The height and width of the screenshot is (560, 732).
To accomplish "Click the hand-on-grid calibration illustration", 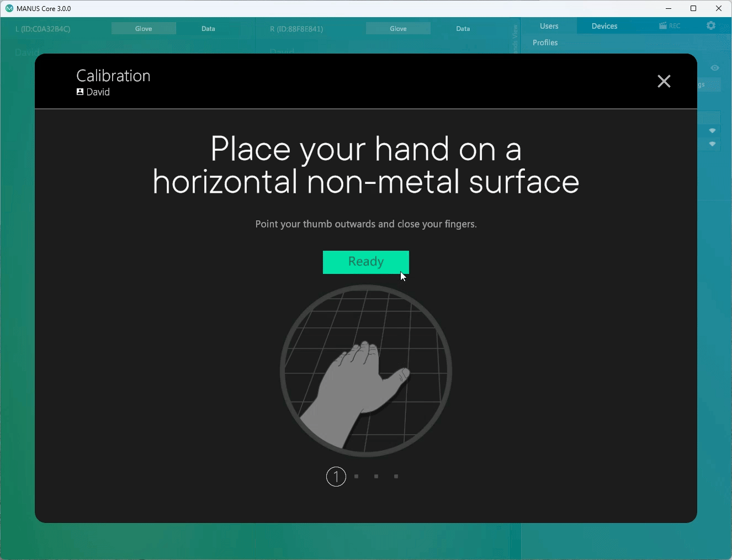I will [366, 371].
